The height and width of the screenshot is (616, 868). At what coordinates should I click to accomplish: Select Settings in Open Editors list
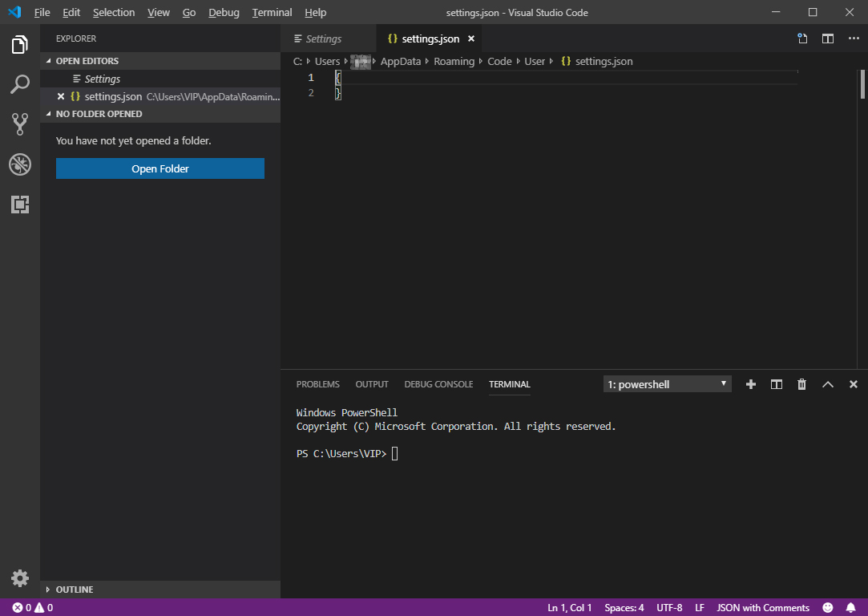tap(160, 79)
